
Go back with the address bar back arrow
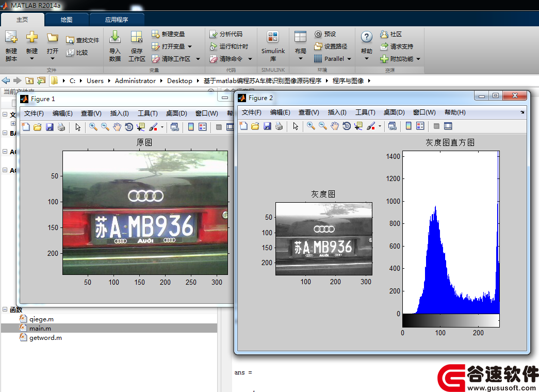pos(6,81)
